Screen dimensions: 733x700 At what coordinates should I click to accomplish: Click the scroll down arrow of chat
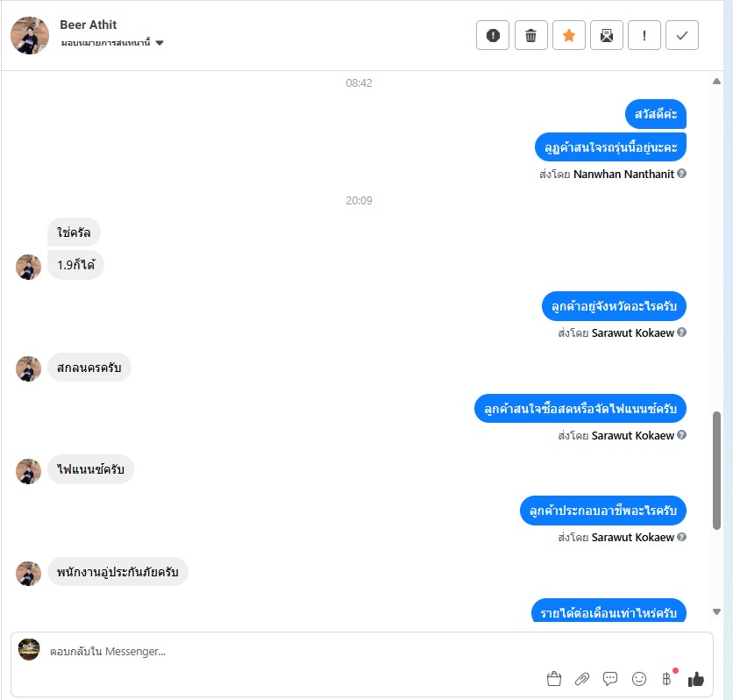716,611
